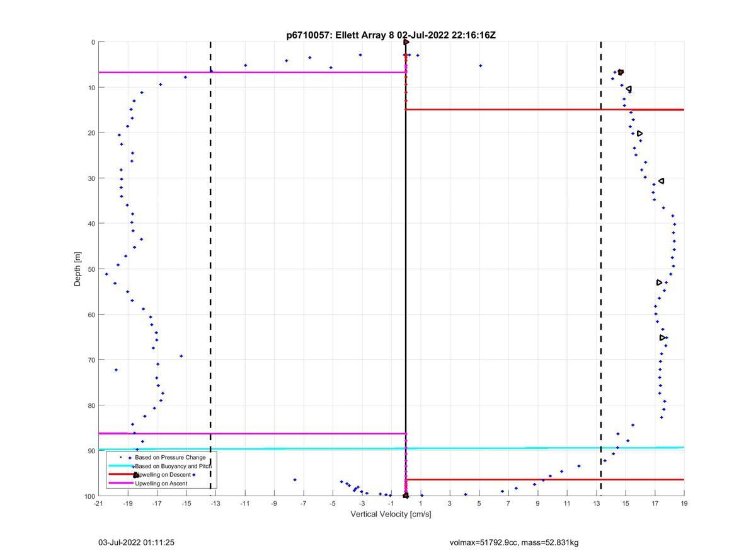
Task: Click the magenta ascent line near depth 7
Action: [x=252, y=72]
